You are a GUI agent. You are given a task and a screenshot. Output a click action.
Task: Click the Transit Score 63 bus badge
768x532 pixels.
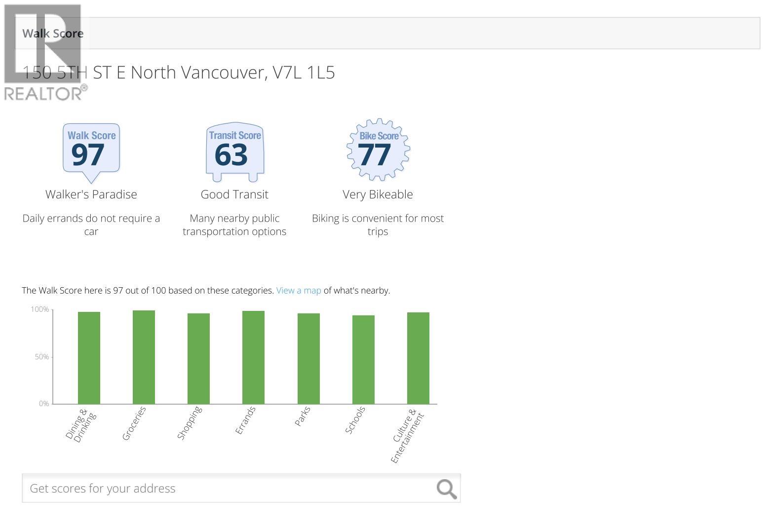tap(234, 152)
